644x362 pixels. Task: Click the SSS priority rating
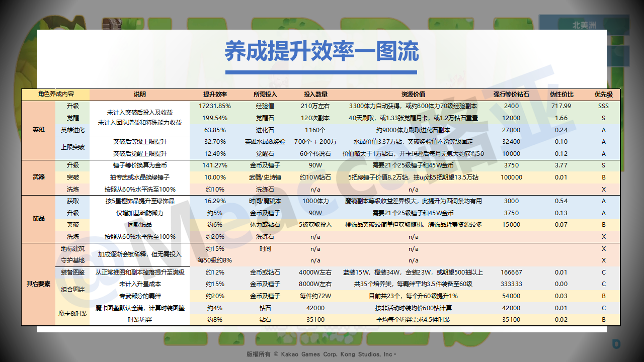coord(604,106)
